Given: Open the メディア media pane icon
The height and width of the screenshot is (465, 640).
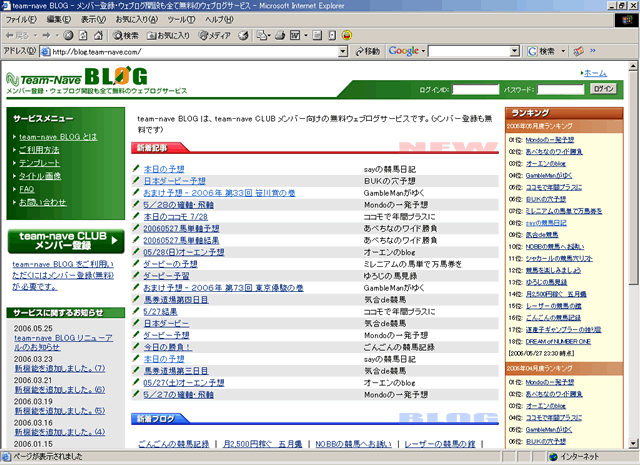Looking at the screenshot, I should [x=213, y=35].
